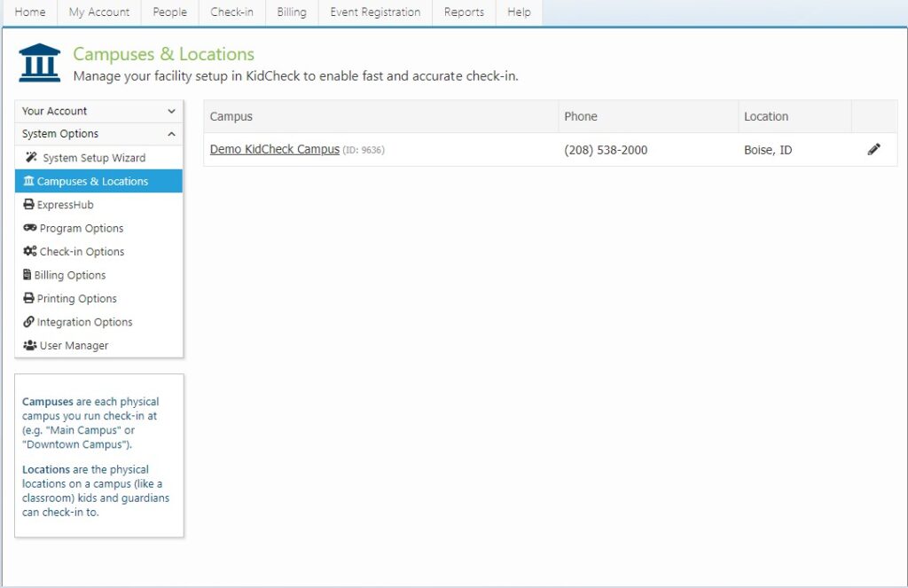Click the Campuses & Locations building icon in header

[x=39, y=63]
